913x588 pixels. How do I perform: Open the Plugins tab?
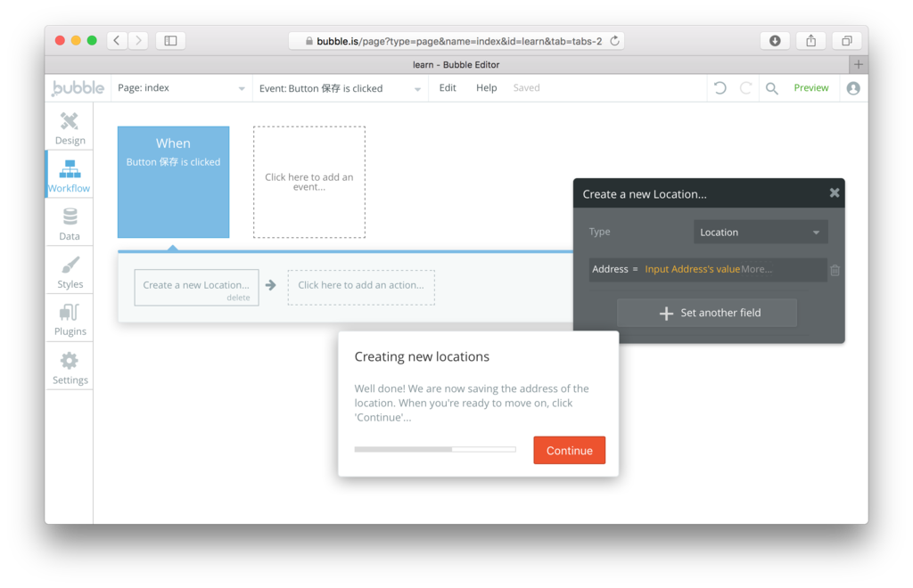click(x=70, y=319)
